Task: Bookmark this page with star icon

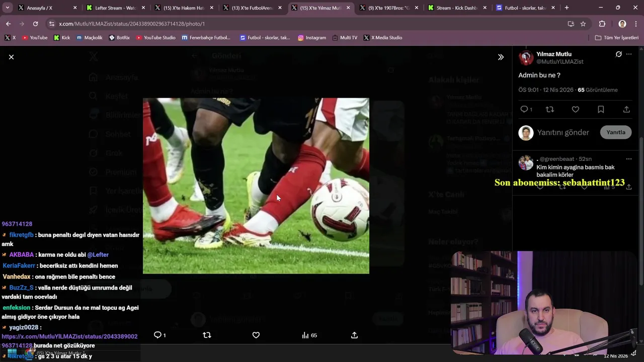Action: [583, 24]
